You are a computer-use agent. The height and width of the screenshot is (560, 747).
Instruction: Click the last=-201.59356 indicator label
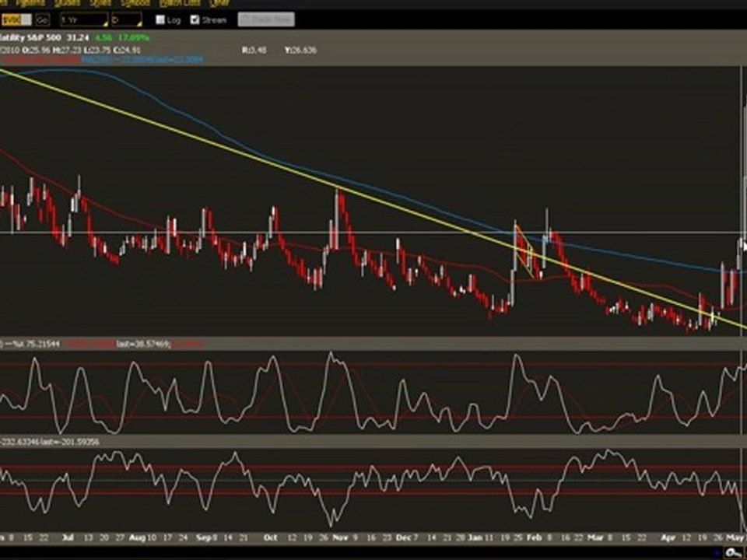point(70,442)
